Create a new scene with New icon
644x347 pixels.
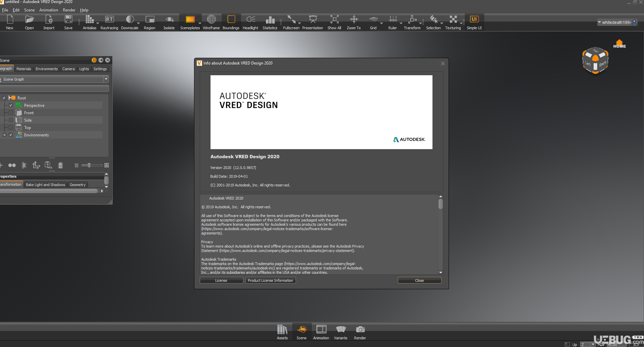(x=10, y=22)
